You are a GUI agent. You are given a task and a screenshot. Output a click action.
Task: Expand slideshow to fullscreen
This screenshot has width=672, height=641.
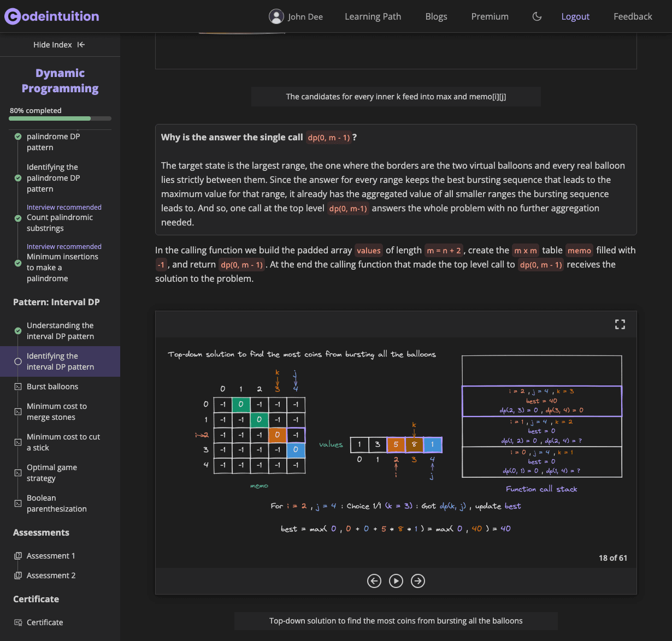pos(620,325)
